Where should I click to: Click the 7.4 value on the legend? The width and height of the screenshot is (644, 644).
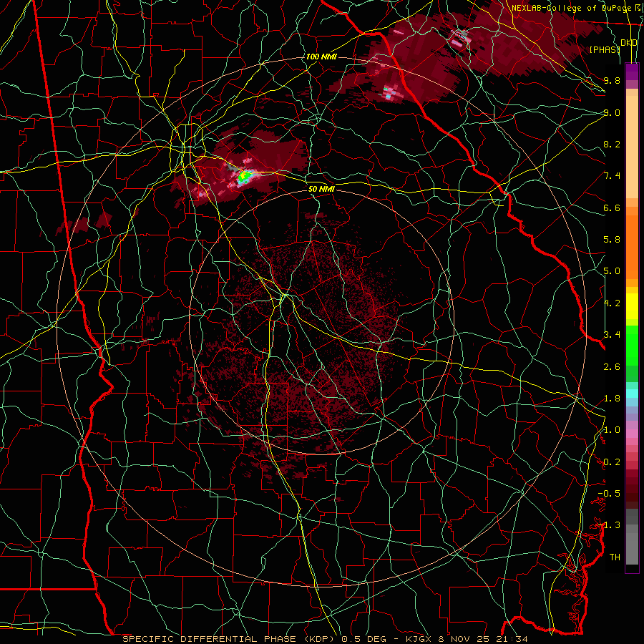coord(612,176)
